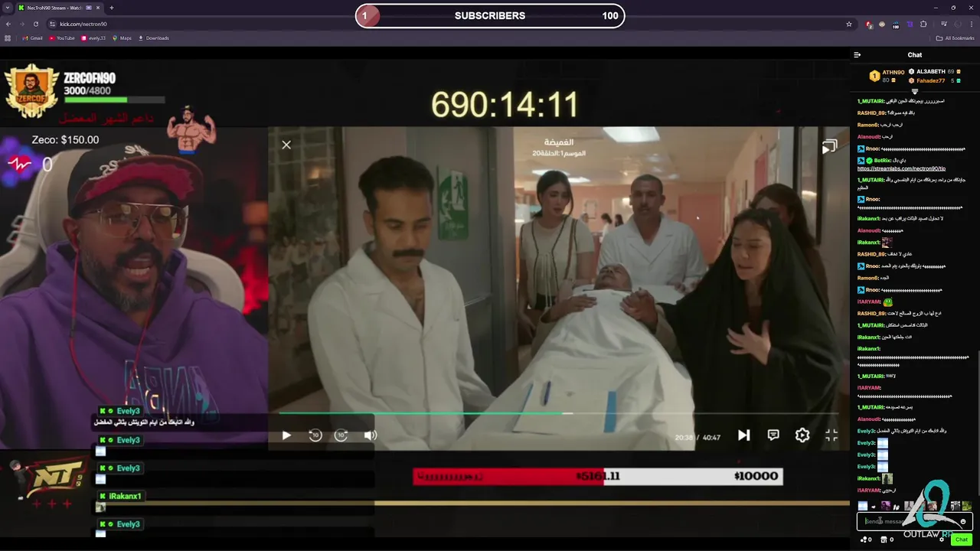This screenshot has width=980, height=551.
Task: Rewind video 10 seconds
Action: click(x=315, y=435)
